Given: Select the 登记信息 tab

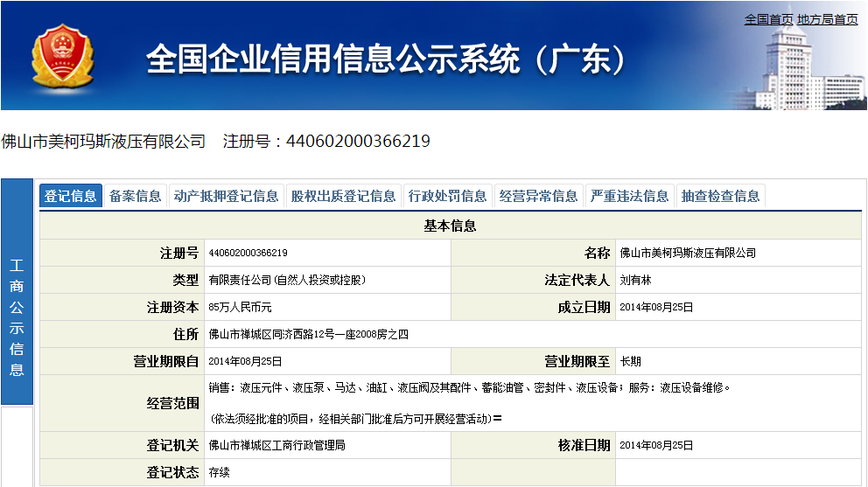Looking at the screenshot, I should point(71,196).
